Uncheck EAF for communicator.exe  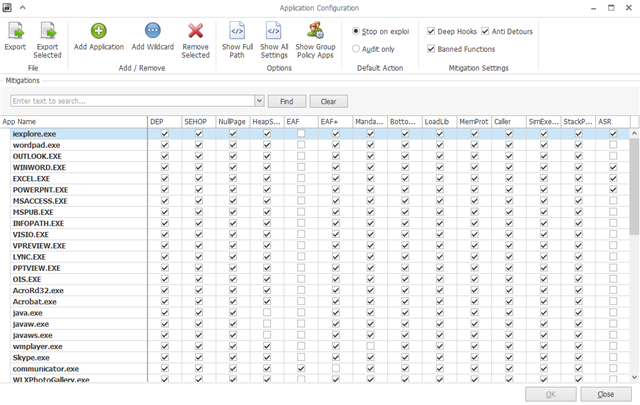coord(301,368)
